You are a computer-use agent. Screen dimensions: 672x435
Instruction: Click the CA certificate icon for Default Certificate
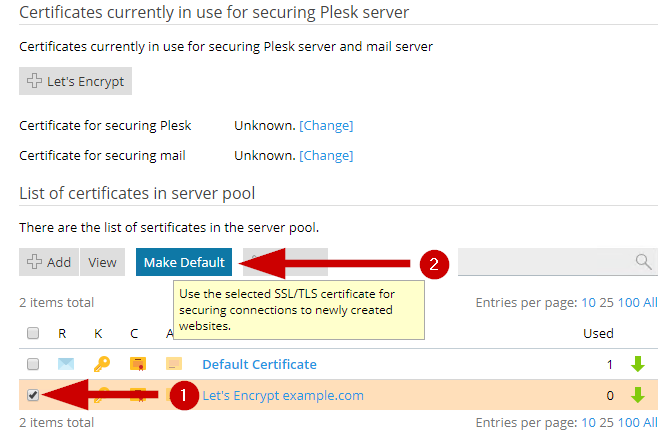tap(174, 365)
